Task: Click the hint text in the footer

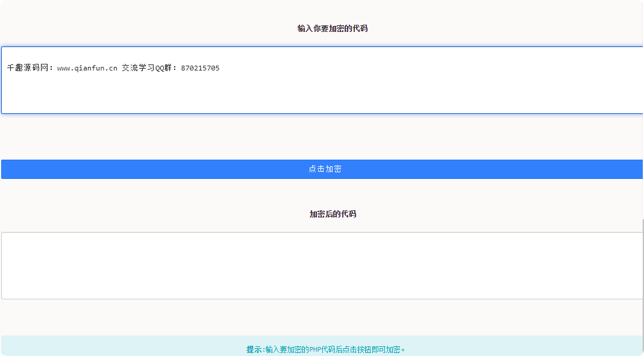Action: [326, 348]
